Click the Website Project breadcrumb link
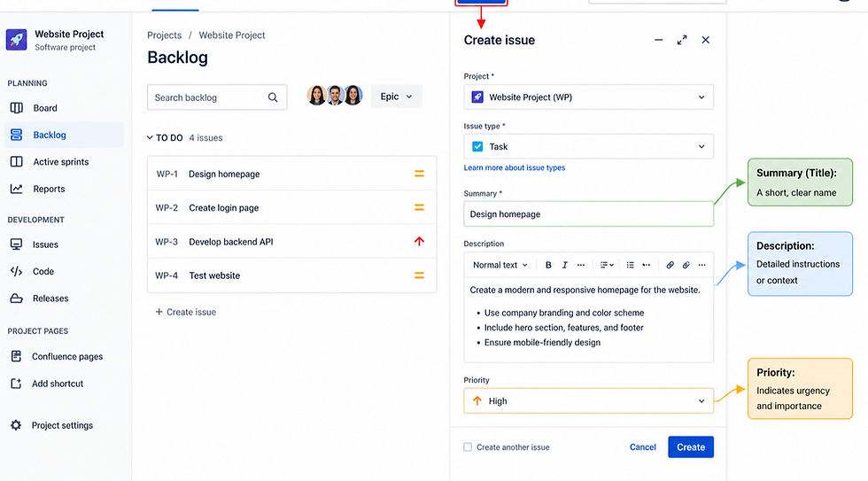This screenshot has height=481, width=868. (x=232, y=35)
